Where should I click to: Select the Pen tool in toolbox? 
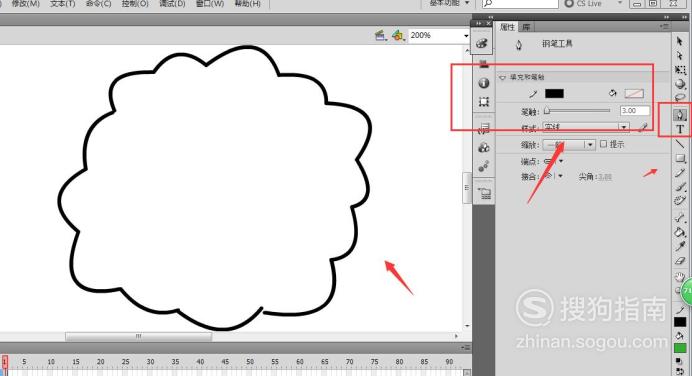click(x=680, y=115)
